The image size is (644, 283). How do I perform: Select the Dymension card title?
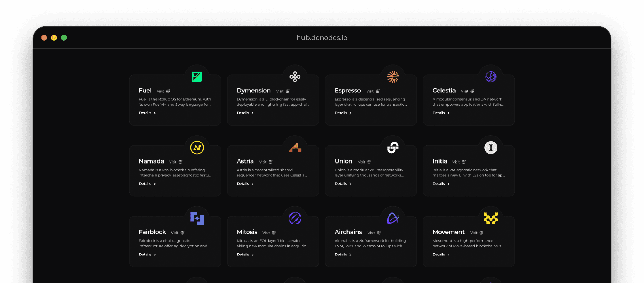[x=253, y=91]
